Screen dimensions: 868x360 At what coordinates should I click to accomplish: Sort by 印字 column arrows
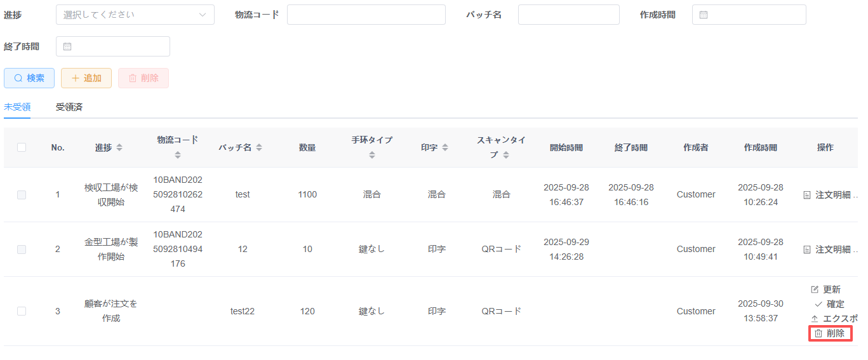(x=445, y=147)
